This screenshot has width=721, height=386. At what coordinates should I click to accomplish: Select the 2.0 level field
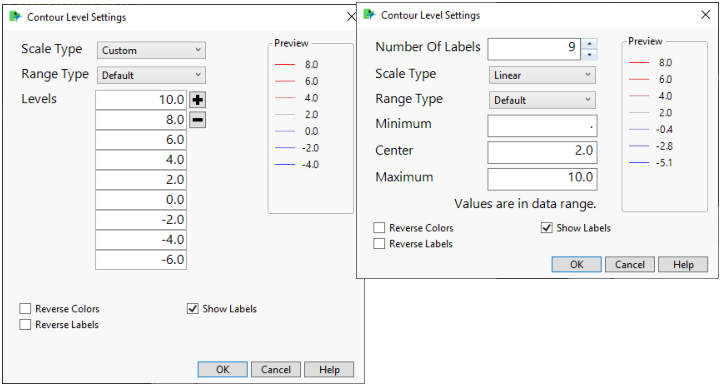click(x=141, y=179)
